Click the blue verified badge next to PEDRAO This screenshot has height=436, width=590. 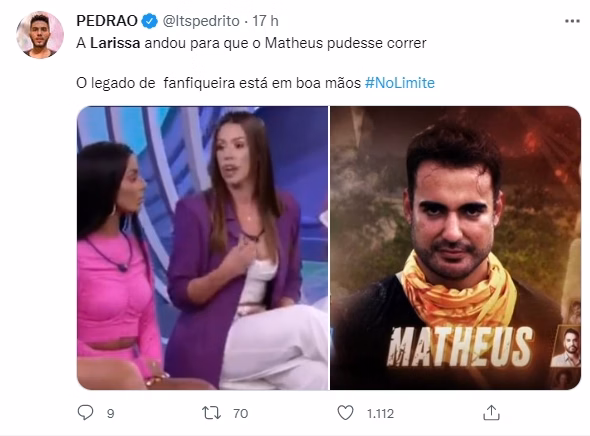click(149, 21)
